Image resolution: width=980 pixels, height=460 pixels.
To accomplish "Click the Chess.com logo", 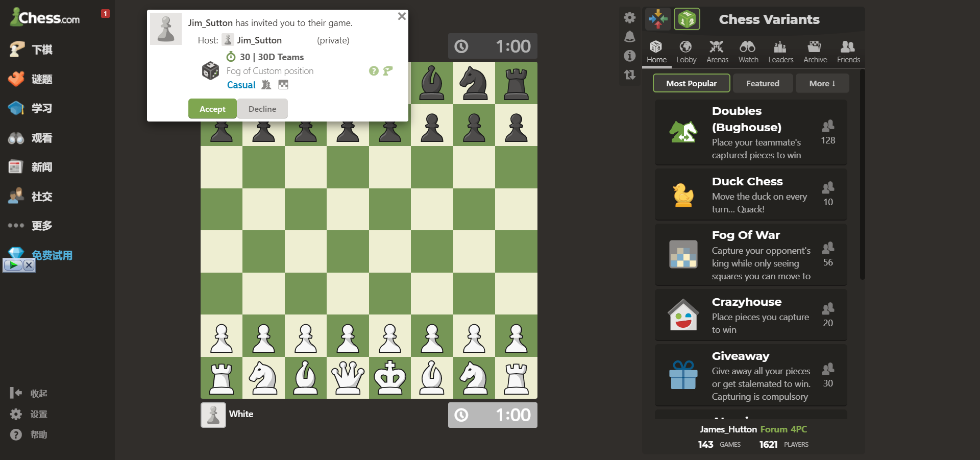I will point(45,17).
